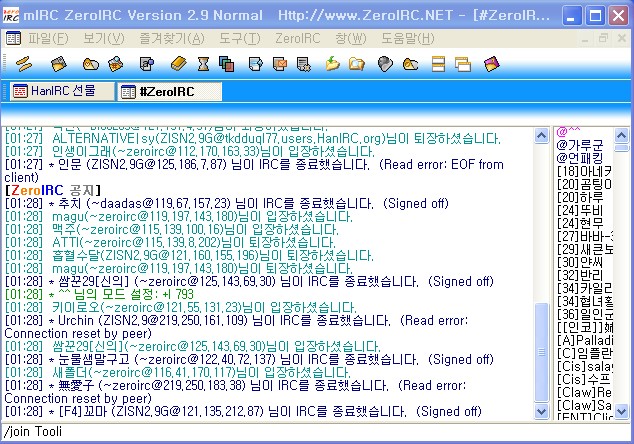
Task: Select nickname [A]Palladi in the user list
Action: point(584,340)
